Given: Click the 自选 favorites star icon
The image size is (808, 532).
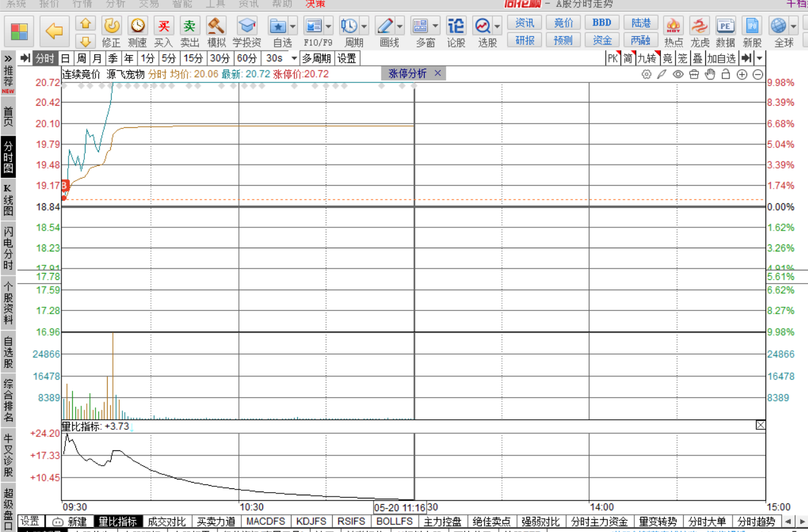Looking at the screenshot, I should [x=278, y=26].
